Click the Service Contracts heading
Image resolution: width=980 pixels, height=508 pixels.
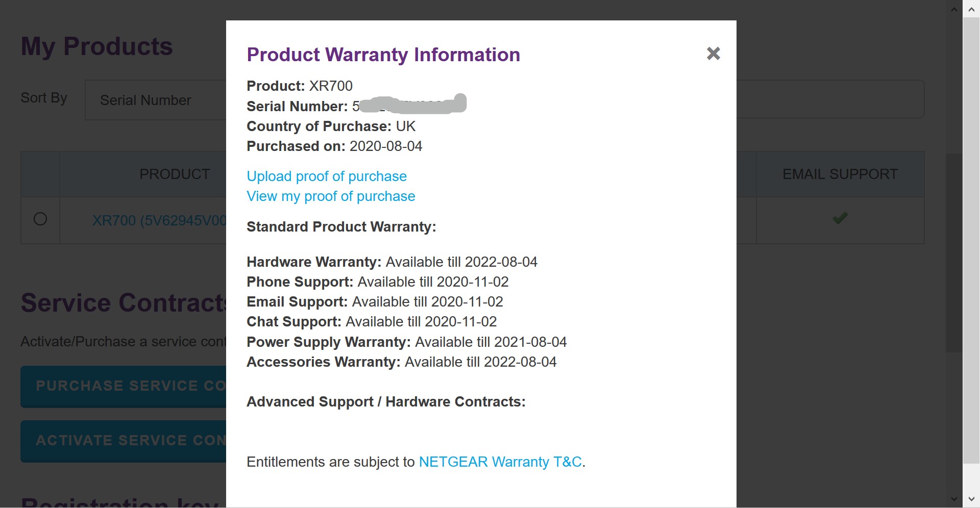(124, 303)
